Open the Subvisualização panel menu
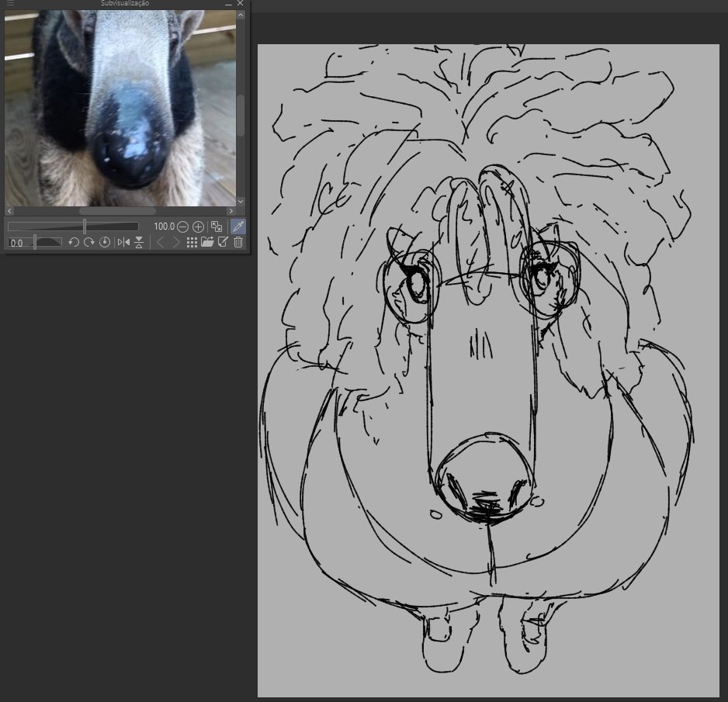Image resolution: width=728 pixels, height=702 pixels. click(x=10, y=3)
